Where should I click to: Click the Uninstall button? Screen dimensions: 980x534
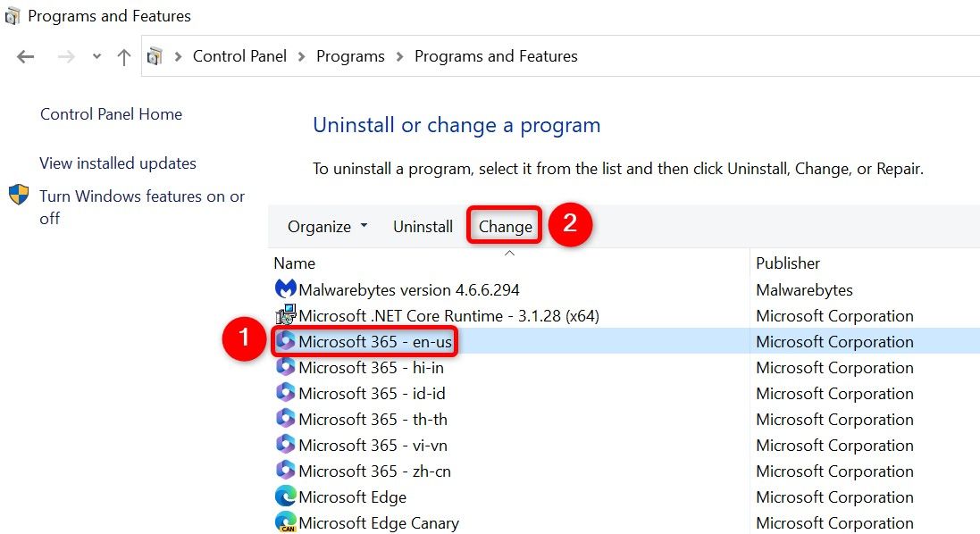tap(423, 226)
